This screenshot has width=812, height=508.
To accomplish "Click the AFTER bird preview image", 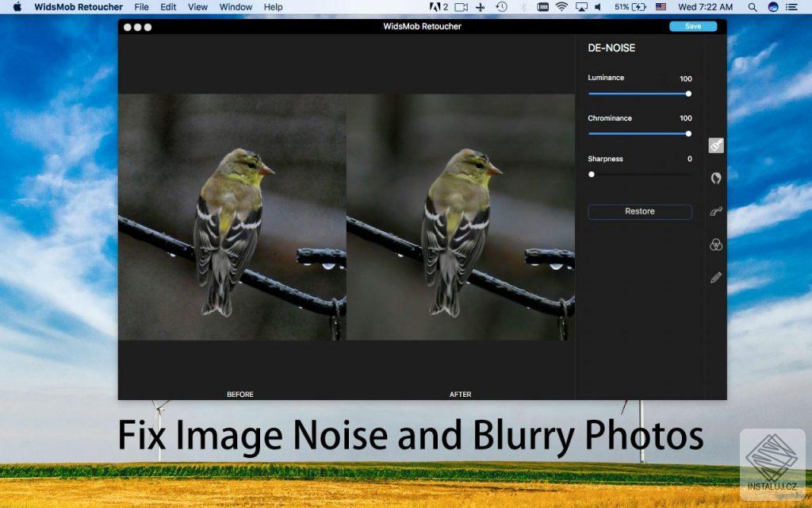I will coord(461,217).
